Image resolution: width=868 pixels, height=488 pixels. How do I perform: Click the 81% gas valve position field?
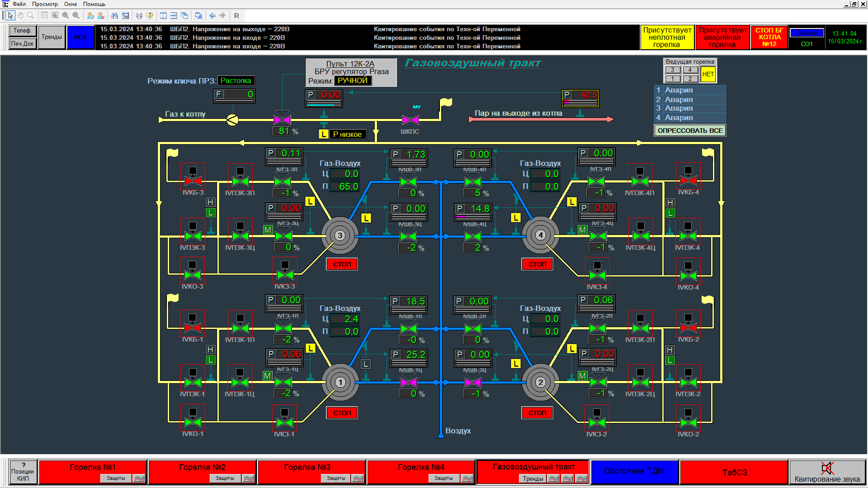pos(283,131)
